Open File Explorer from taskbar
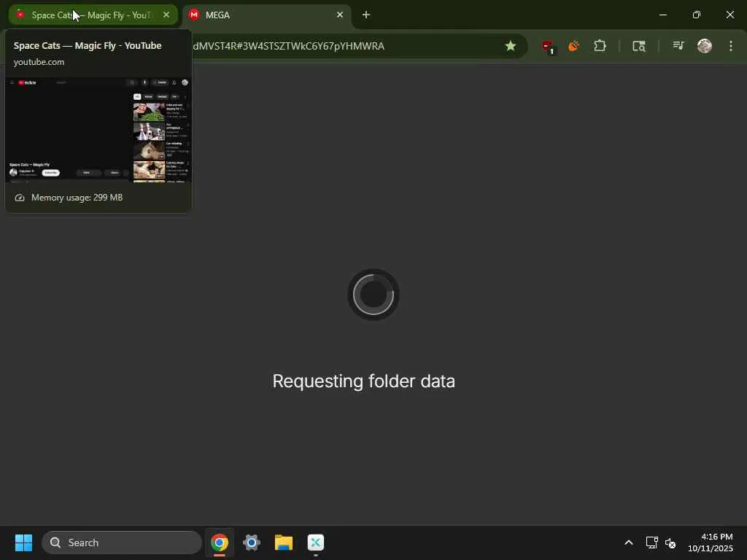The height and width of the screenshot is (560, 747). [x=284, y=542]
